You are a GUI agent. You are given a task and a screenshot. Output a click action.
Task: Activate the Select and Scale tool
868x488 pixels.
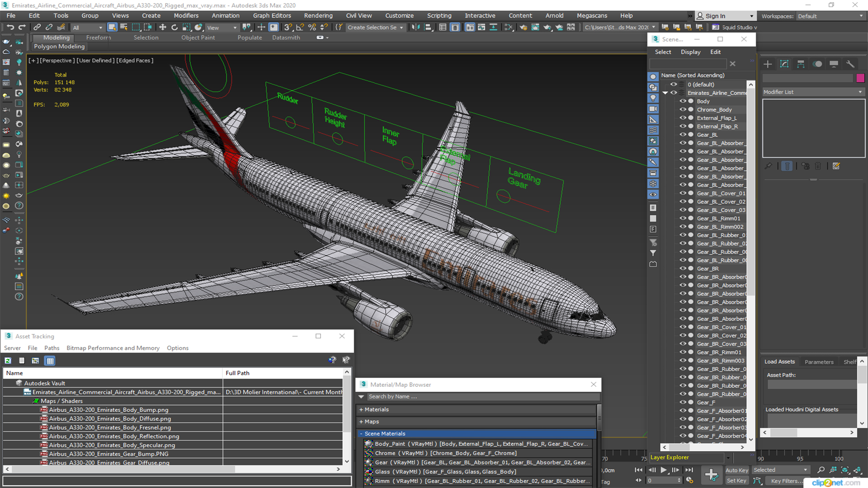(x=186, y=27)
